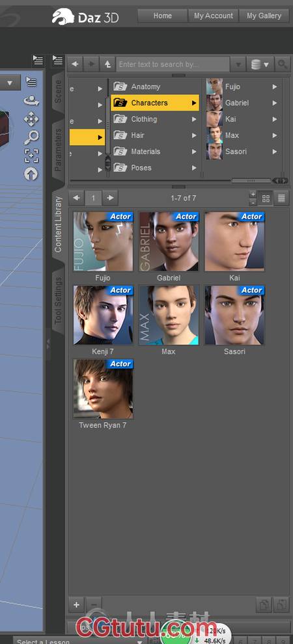Click the plus add button at bottom
The image size is (293, 644).
[76, 604]
